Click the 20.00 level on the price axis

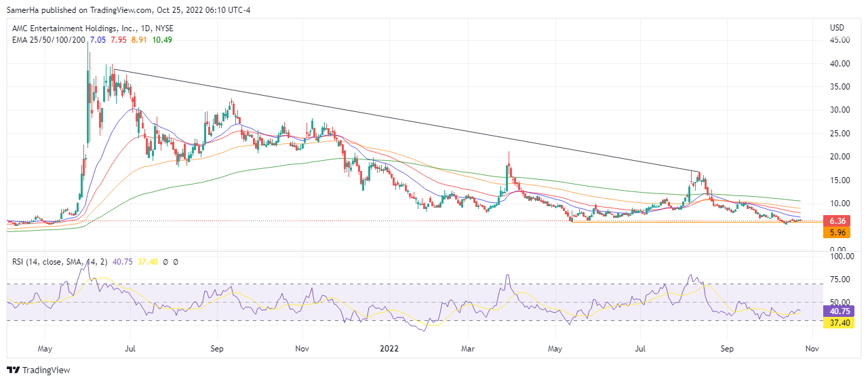tap(840, 157)
